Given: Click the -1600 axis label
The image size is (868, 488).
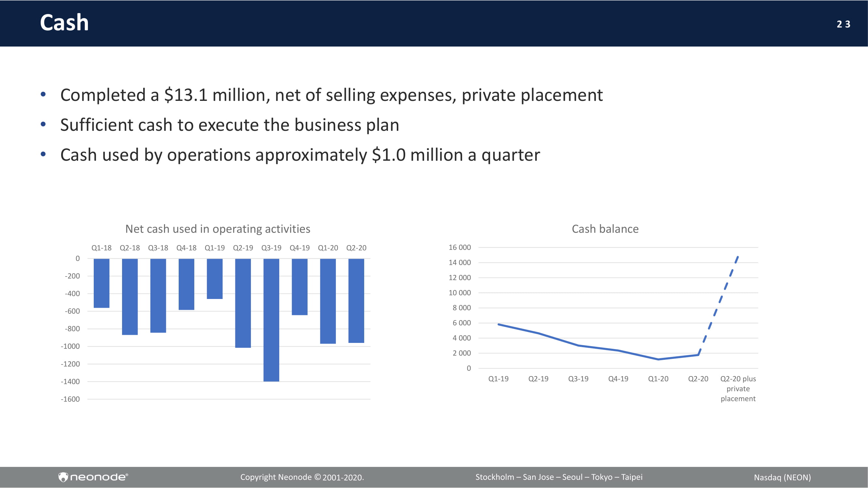Looking at the screenshot, I should pyautogui.click(x=70, y=400).
